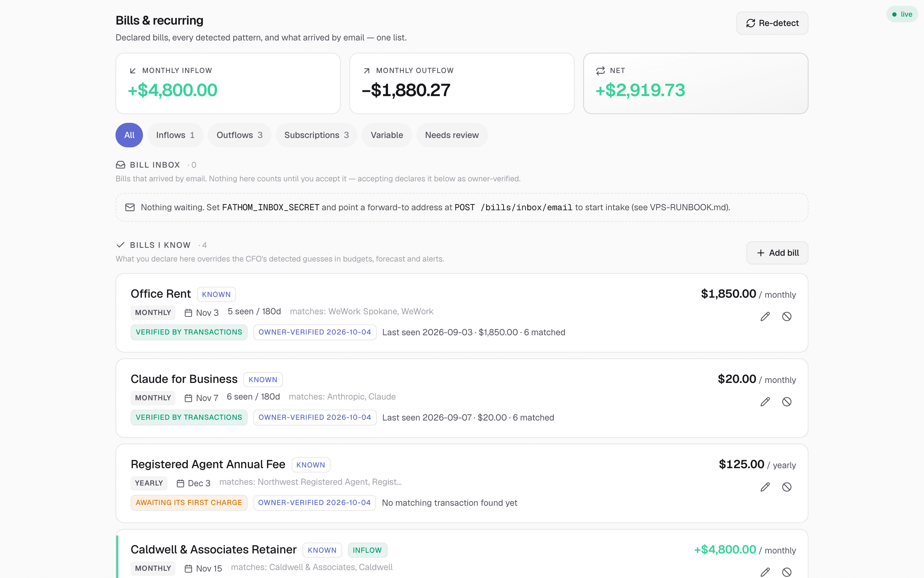Click the Bills I Know checkmark icon
Screen dimensions: 924x578
click(121, 245)
